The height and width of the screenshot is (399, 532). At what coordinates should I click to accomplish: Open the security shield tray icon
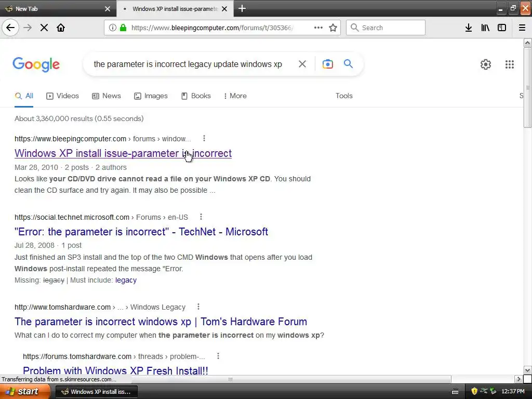[x=474, y=391]
